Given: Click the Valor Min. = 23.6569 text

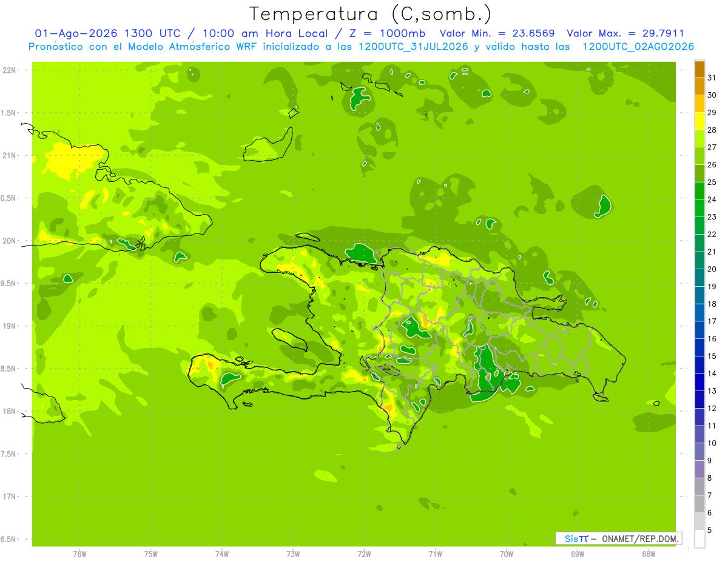Looking at the screenshot, I should [497, 33].
